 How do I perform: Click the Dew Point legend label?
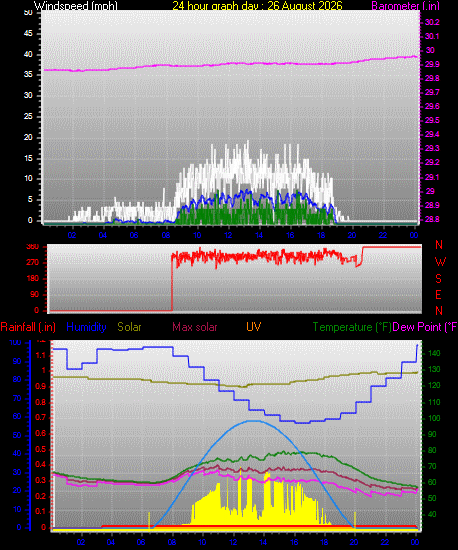(425, 327)
